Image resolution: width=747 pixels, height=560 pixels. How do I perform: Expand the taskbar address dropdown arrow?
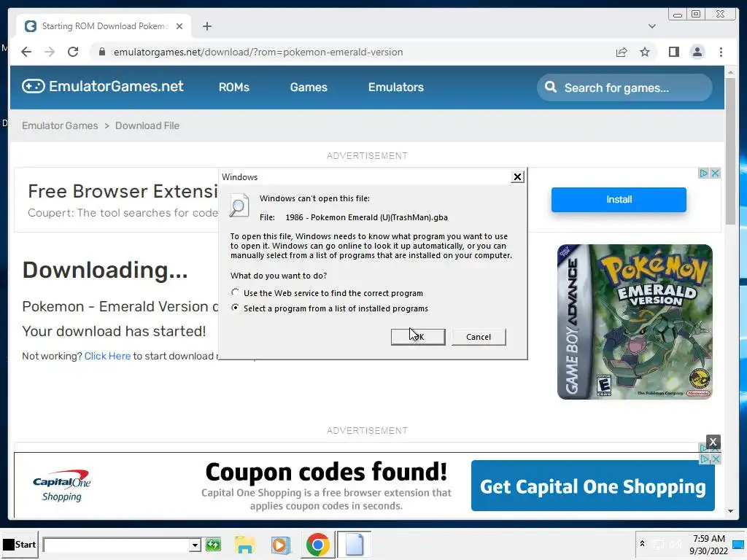pos(195,545)
